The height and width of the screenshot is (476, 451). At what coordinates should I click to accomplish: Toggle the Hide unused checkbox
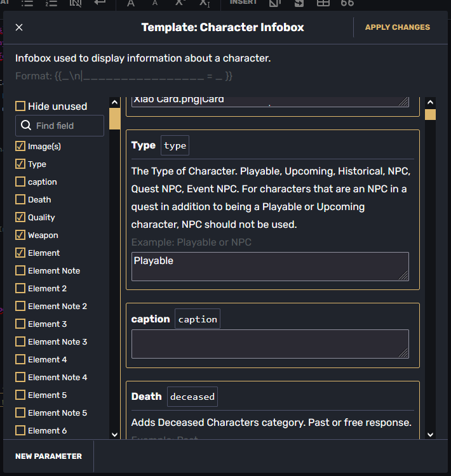point(20,106)
